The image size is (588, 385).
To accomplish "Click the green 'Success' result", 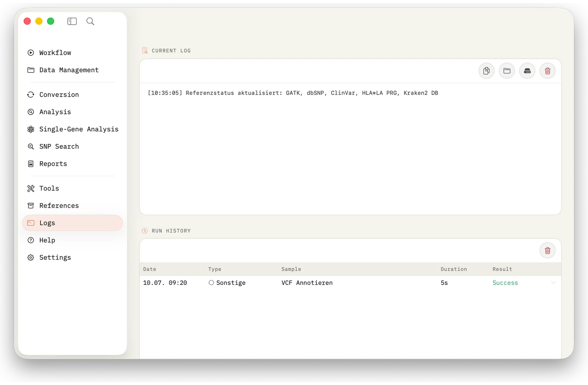I will 505,283.
